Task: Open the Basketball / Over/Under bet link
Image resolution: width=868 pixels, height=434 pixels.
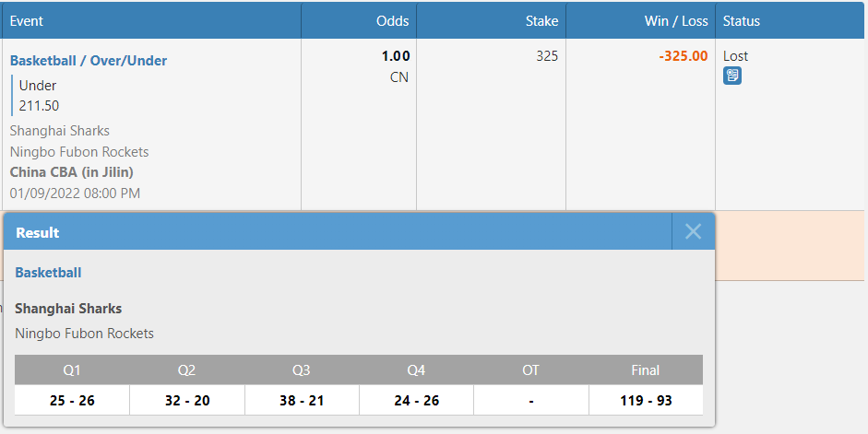Action: tap(89, 61)
